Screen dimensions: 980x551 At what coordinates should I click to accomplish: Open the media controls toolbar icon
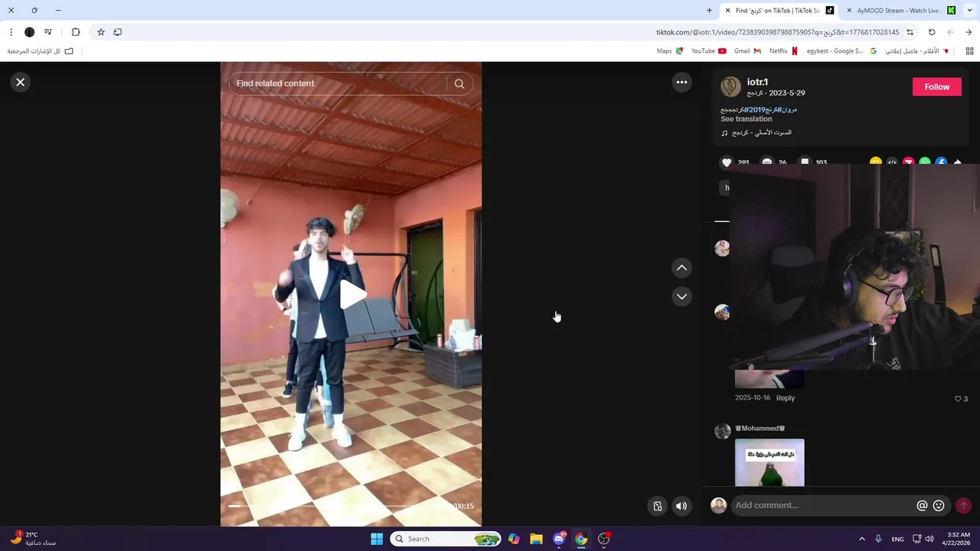[x=48, y=32]
